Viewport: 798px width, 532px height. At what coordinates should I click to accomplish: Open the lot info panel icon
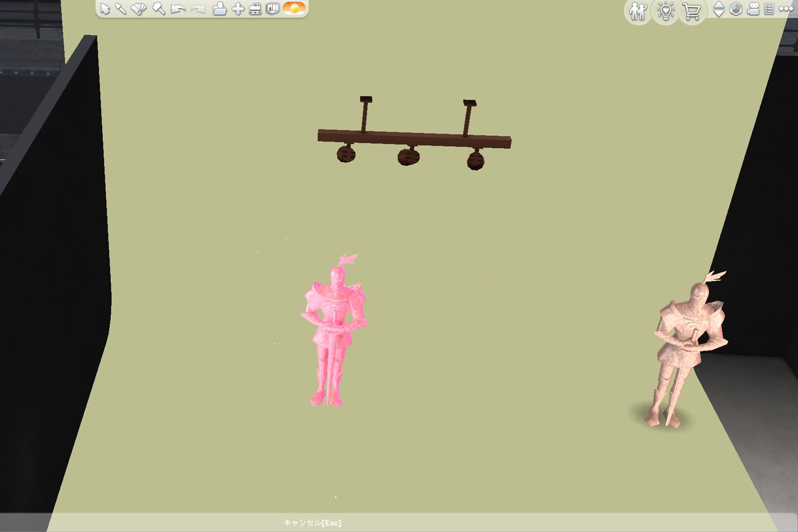(272, 8)
